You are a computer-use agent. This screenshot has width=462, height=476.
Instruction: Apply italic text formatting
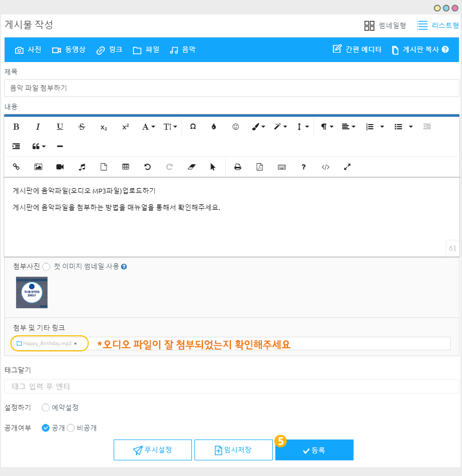point(38,127)
